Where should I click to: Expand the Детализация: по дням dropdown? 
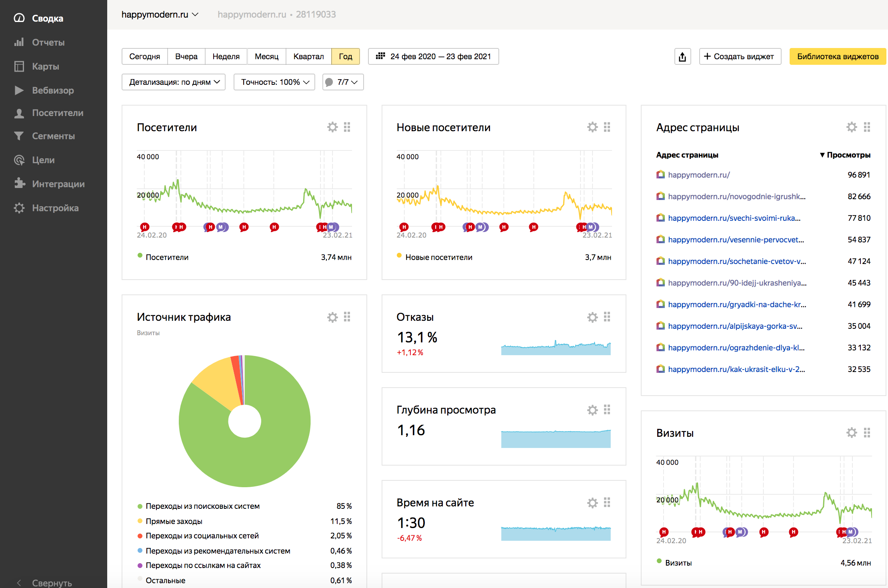174,82
